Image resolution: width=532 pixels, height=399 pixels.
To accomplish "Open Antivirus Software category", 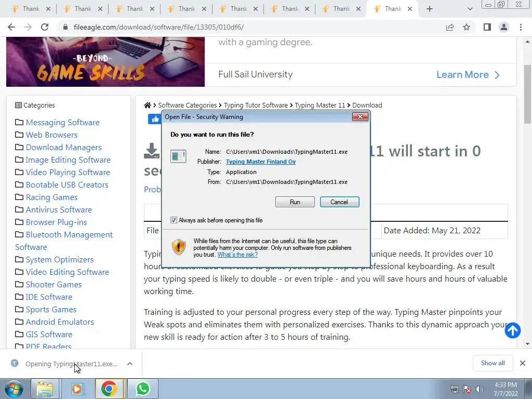I will (59, 210).
